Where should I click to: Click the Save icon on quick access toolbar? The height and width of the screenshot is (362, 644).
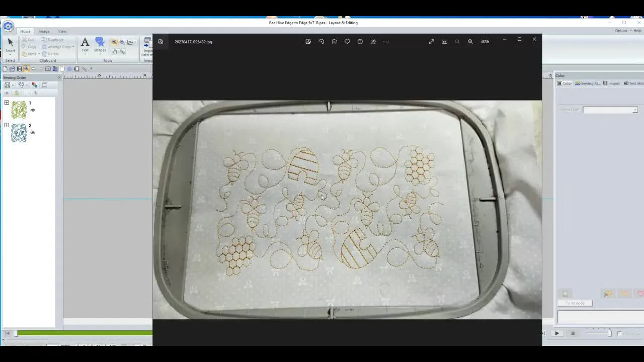pos(19,68)
